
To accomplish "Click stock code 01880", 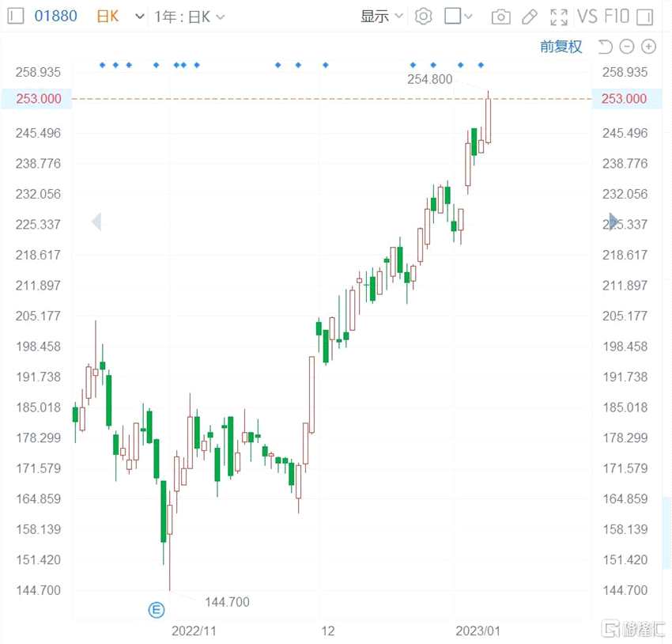I will coord(55,16).
